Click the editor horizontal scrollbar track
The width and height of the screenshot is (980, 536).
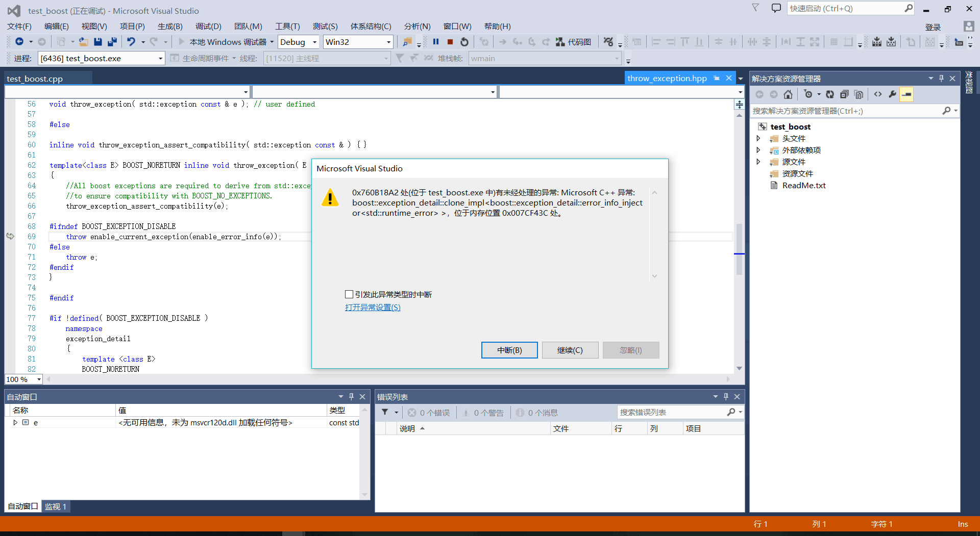388,379
